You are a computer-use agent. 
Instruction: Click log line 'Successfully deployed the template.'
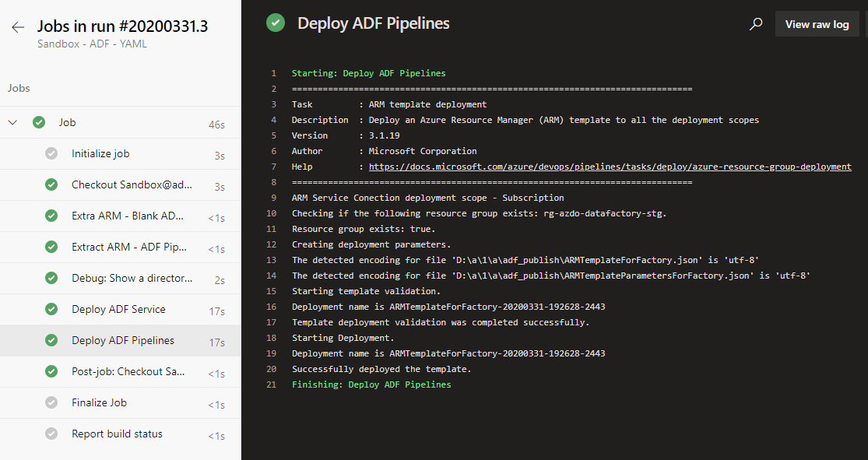(381, 369)
